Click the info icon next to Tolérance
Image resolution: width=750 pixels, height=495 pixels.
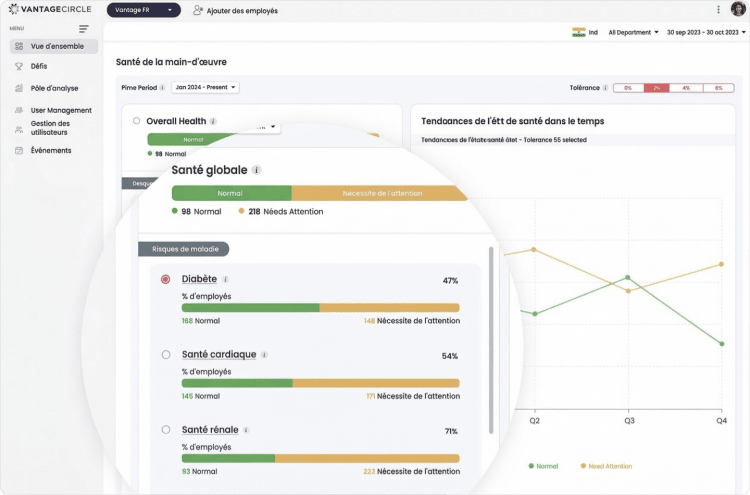[605, 88]
